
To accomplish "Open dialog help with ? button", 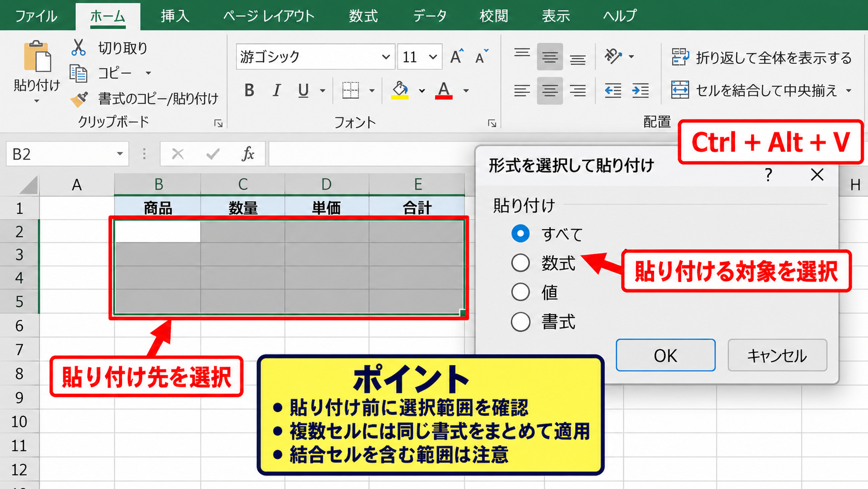I will pyautogui.click(x=769, y=175).
